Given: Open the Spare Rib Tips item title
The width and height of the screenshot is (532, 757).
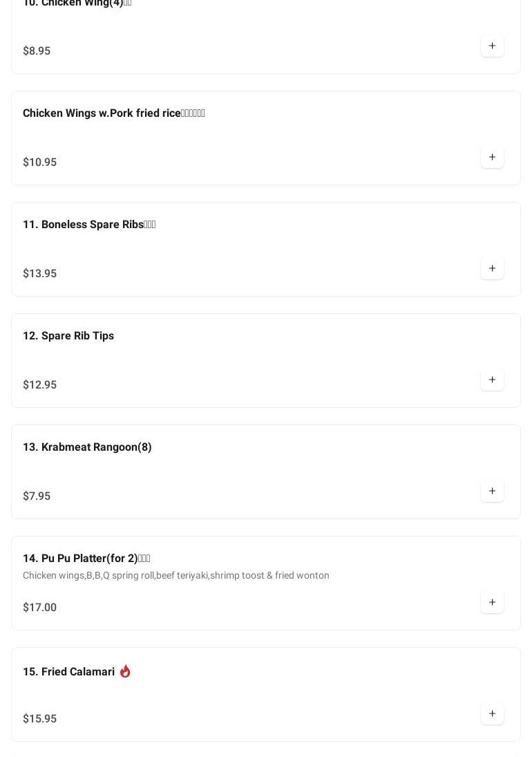Looking at the screenshot, I should tap(68, 336).
